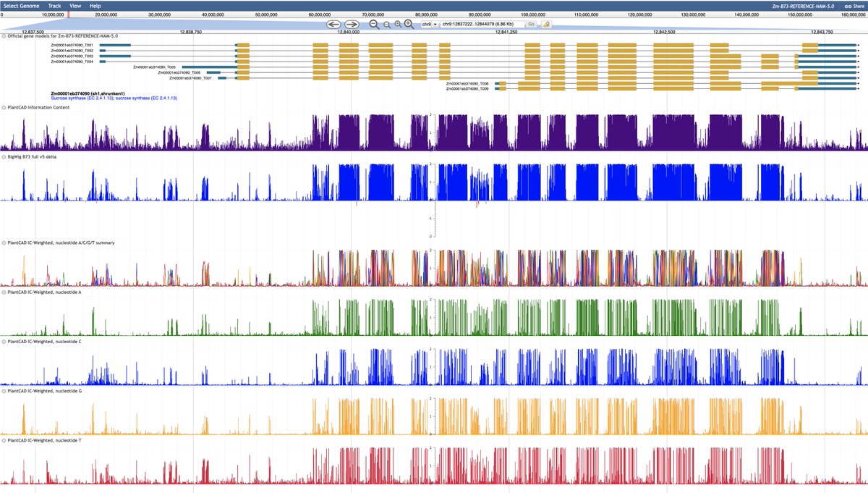Click the Zm-B73-REFERENCE-NAM-5.0 genome title
Screen dimensions: 868x493
pyautogui.click(x=803, y=5)
